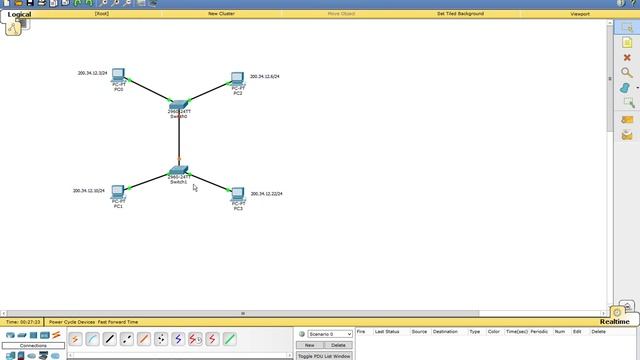The width and height of the screenshot is (640, 360).
Task: Choose the Coaxial blue zigzag cable
Action: click(178, 339)
